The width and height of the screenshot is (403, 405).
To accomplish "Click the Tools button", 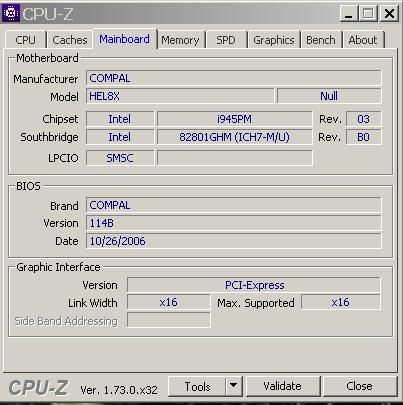I will [197, 387].
